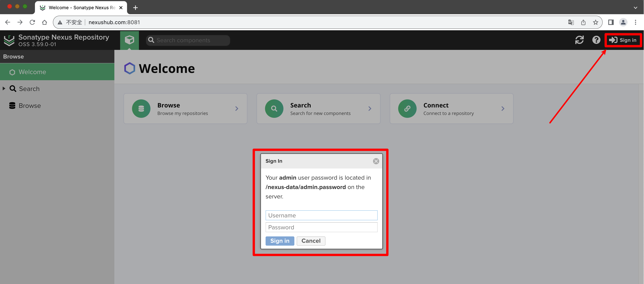The height and width of the screenshot is (284, 644).
Task: Click the sidebar Welcome hexagon icon
Action: click(x=12, y=72)
